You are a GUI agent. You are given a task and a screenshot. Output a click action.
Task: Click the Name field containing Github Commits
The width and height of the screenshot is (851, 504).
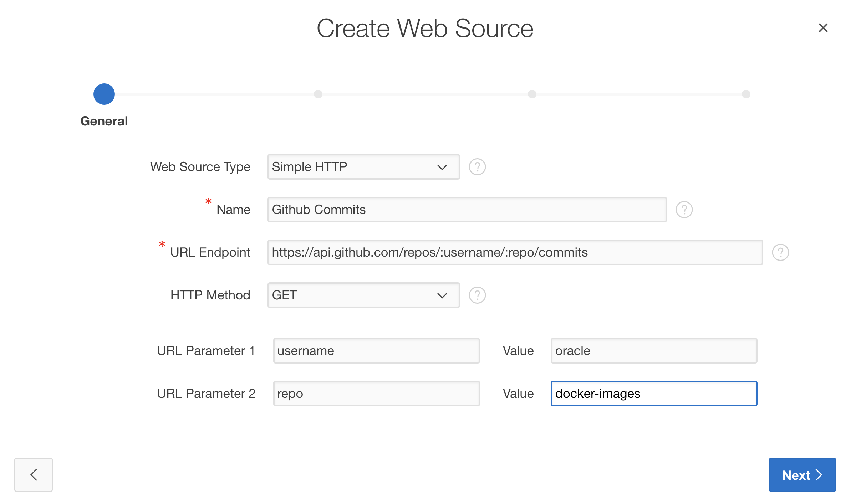[x=467, y=210]
